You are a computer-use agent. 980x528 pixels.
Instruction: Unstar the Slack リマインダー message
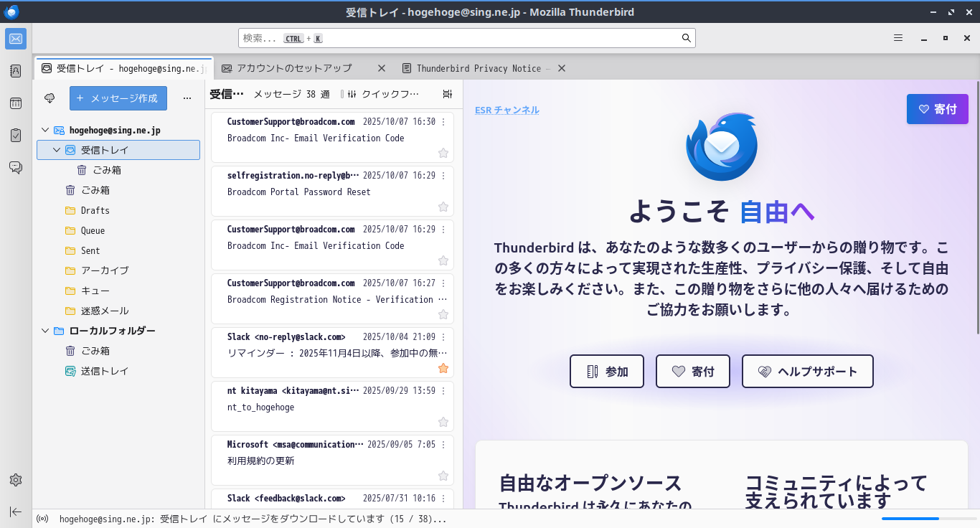point(443,368)
